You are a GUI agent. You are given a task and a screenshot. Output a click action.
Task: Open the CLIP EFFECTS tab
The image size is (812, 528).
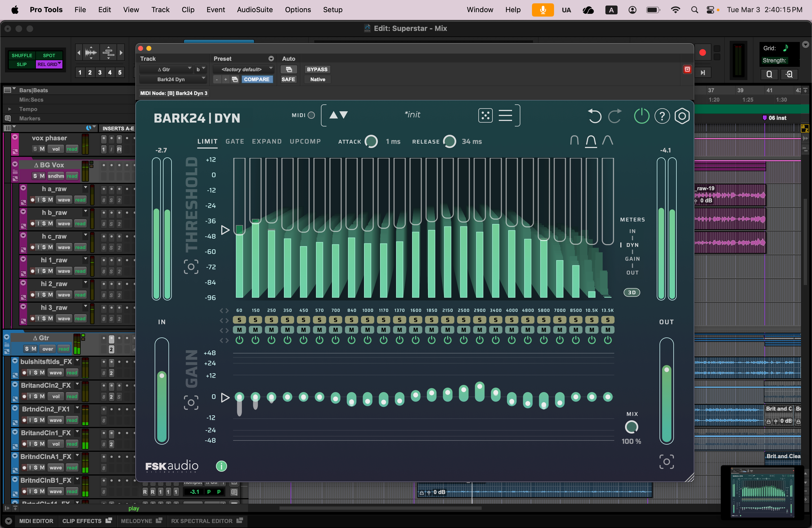coord(87,521)
